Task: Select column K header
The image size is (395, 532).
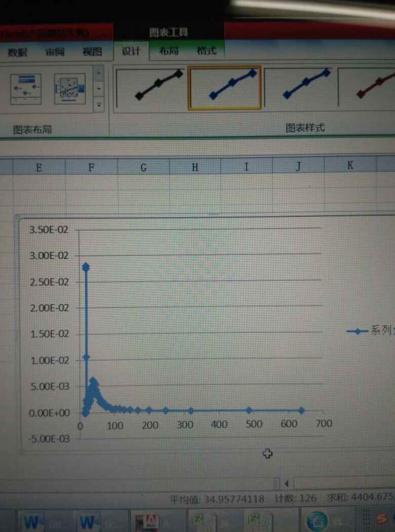Action: (x=350, y=166)
